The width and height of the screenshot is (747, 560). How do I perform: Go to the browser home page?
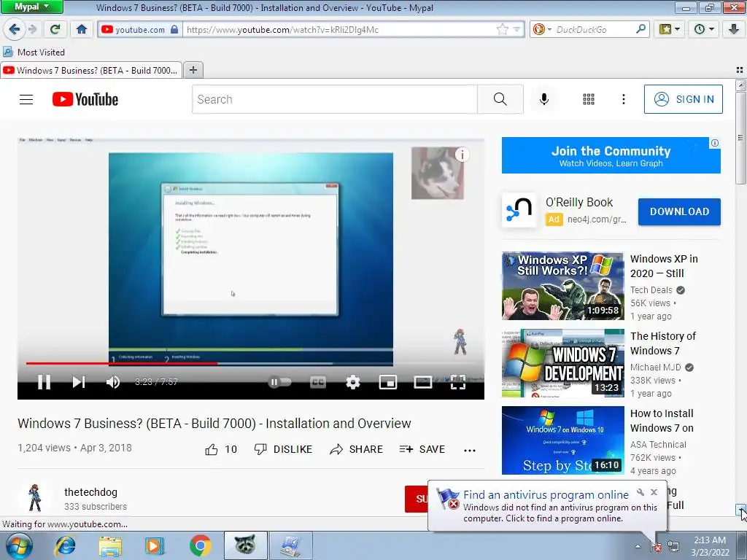(x=82, y=29)
